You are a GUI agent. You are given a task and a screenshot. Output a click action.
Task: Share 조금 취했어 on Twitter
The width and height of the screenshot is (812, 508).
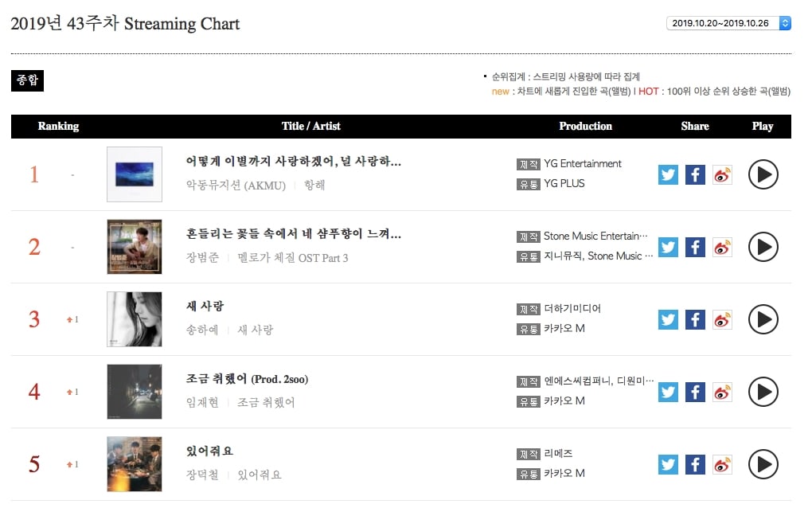(x=669, y=392)
